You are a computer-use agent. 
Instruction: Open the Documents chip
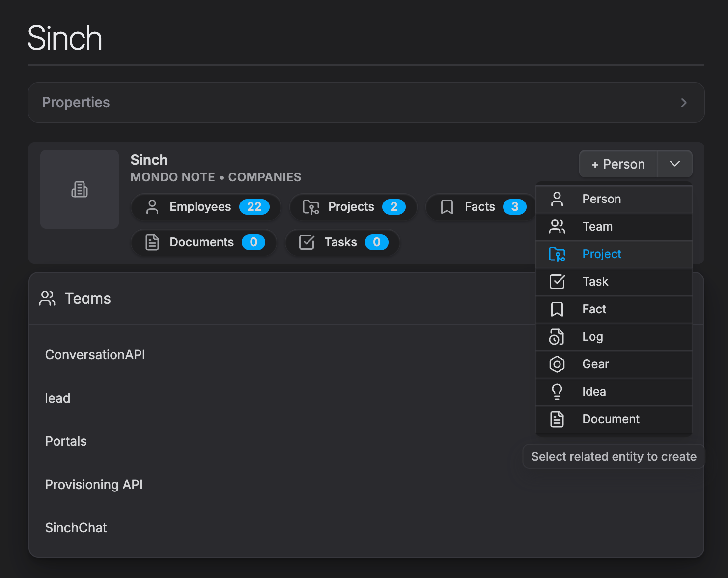click(204, 242)
